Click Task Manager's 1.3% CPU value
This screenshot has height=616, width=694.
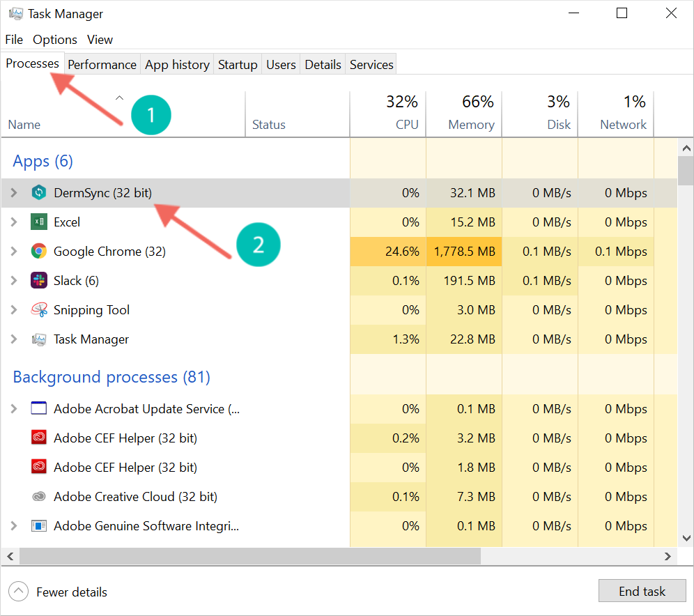coord(406,339)
